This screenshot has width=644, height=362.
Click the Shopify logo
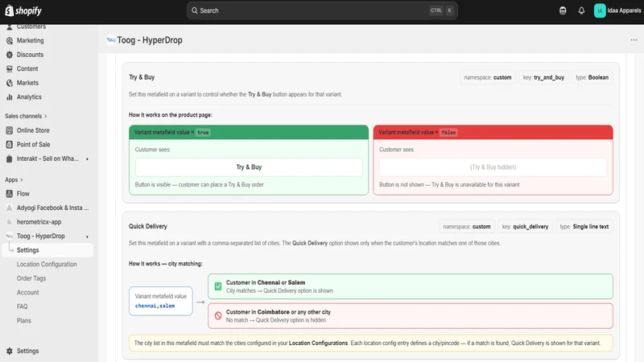click(23, 10)
